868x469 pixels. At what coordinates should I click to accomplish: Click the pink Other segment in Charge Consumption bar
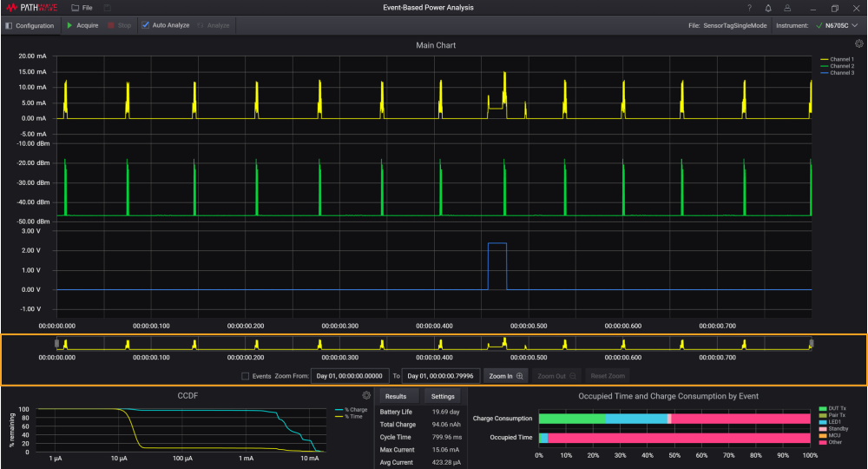click(x=740, y=418)
